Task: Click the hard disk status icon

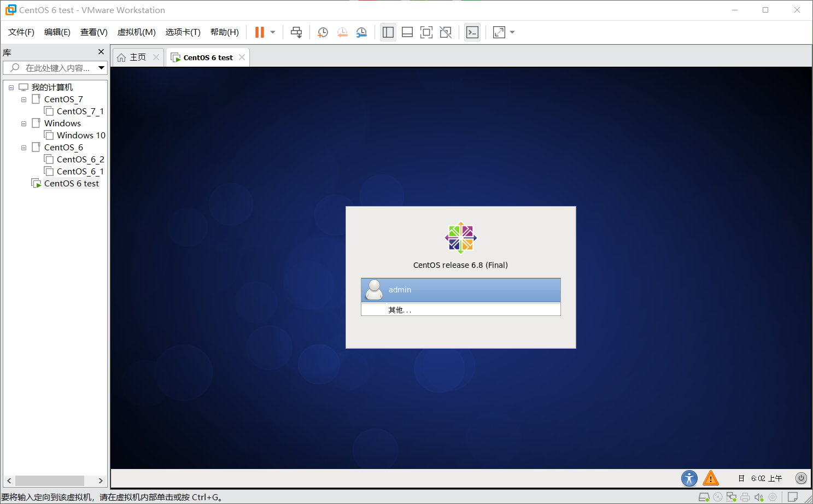Action: pyautogui.click(x=704, y=497)
